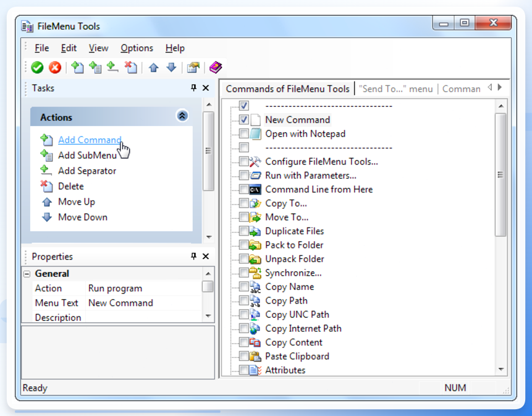Check the Copy Path checkbox
Viewport: 532px width, 416px height.
point(243,300)
